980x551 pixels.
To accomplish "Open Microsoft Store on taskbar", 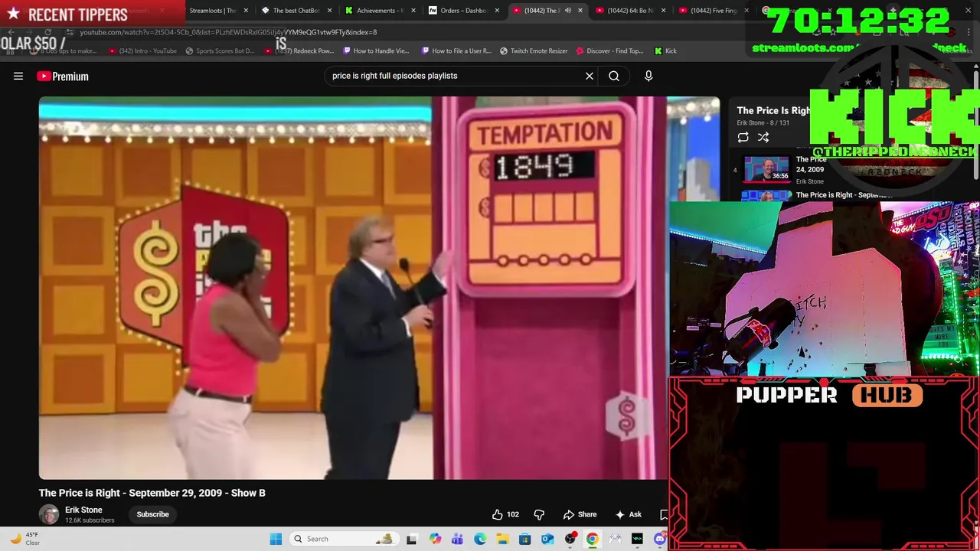I will pyautogui.click(x=525, y=539).
